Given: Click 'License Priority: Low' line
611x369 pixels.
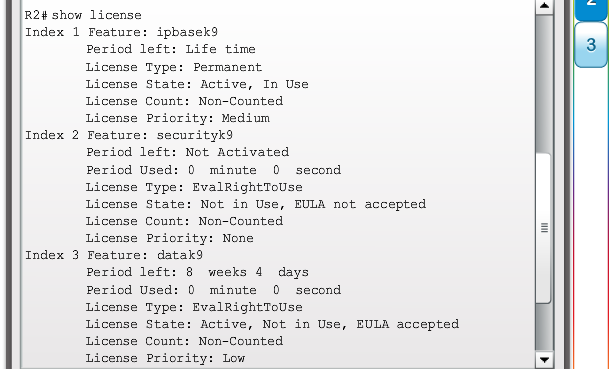Looking at the screenshot, I should point(165,358).
